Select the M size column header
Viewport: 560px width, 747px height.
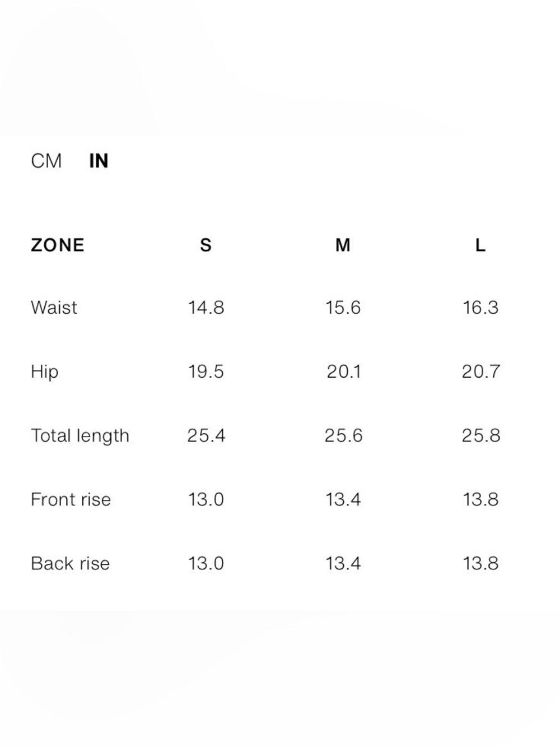343,245
